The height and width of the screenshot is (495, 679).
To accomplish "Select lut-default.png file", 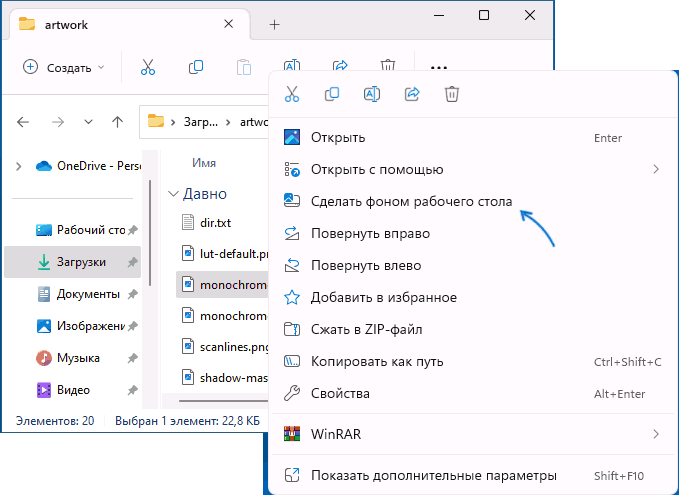I will point(222,254).
